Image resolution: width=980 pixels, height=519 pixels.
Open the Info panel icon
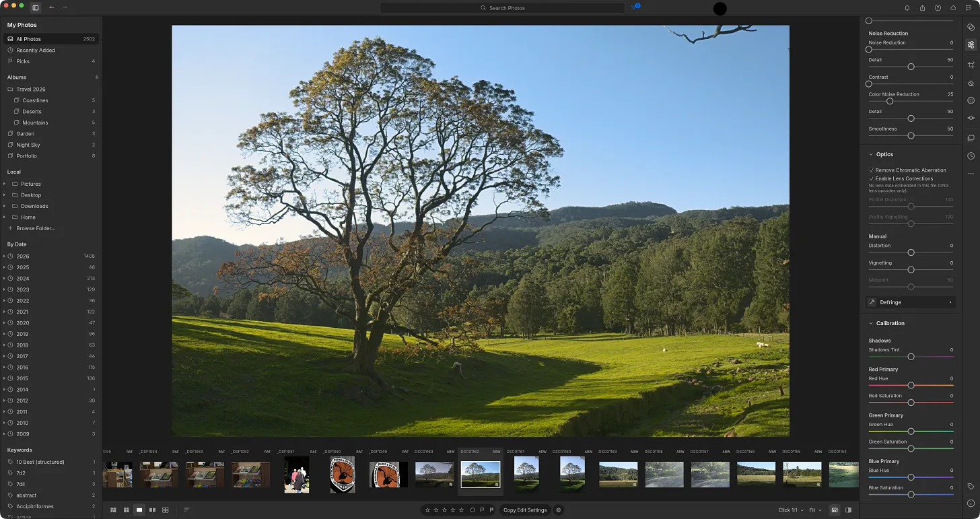[971, 504]
